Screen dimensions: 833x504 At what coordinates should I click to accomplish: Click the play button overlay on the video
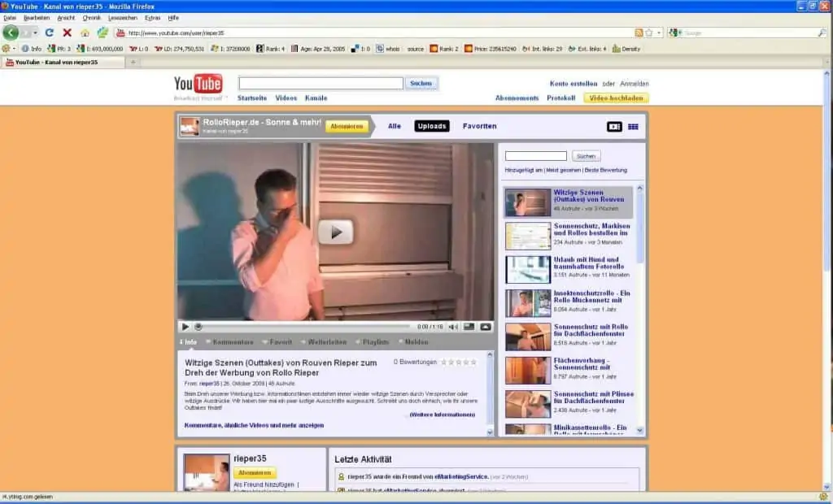335,232
